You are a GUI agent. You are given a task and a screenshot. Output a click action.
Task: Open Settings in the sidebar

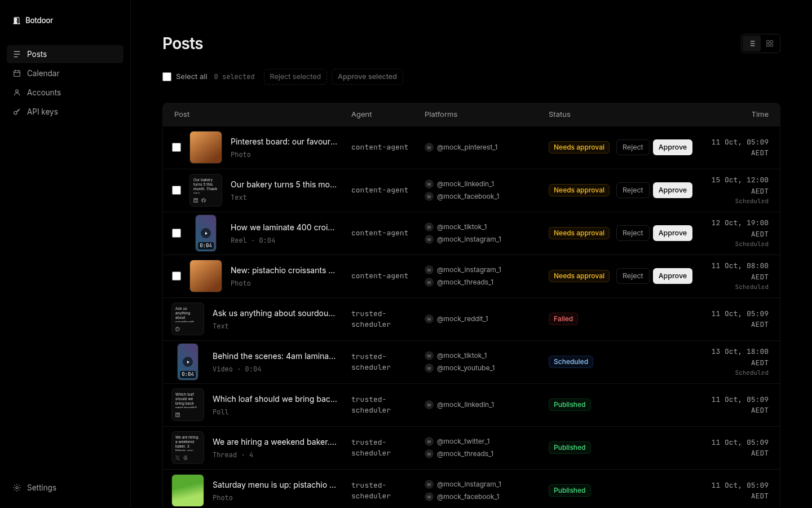pyautogui.click(x=65, y=488)
